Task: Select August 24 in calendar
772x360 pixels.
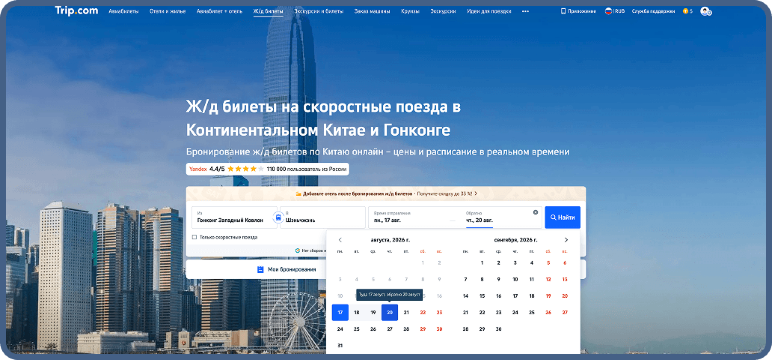Action: click(340, 329)
